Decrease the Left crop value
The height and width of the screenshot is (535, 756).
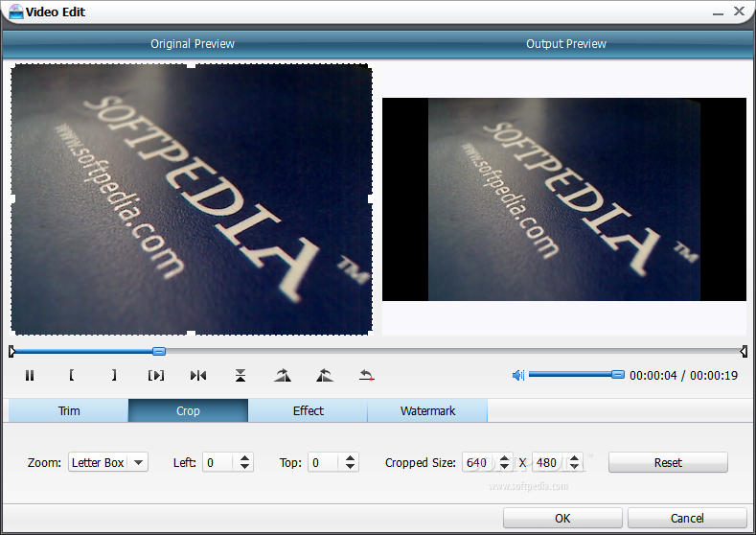point(244,467)
